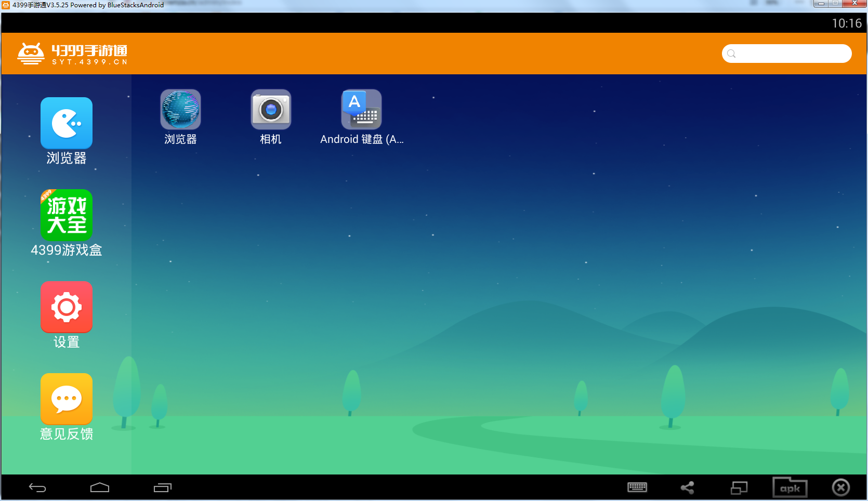Click the magnifier search icon
This screenshot has height=501, width=868.
click(731, 54)
